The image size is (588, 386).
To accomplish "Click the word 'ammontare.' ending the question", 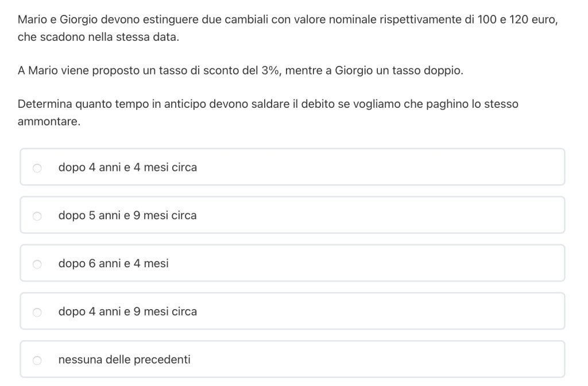I will (x=49, y=122).
